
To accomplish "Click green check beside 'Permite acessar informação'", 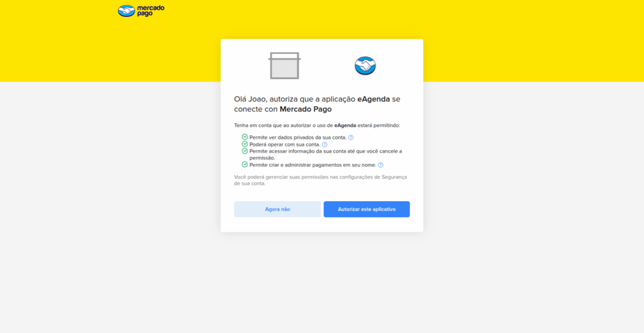I will [x=245, y=151].
